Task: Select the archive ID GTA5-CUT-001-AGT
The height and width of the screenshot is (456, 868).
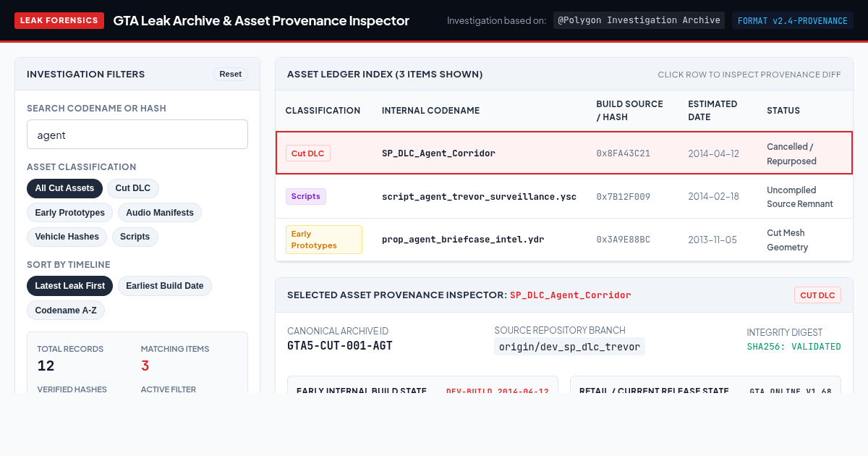Action: coord(340,345)
